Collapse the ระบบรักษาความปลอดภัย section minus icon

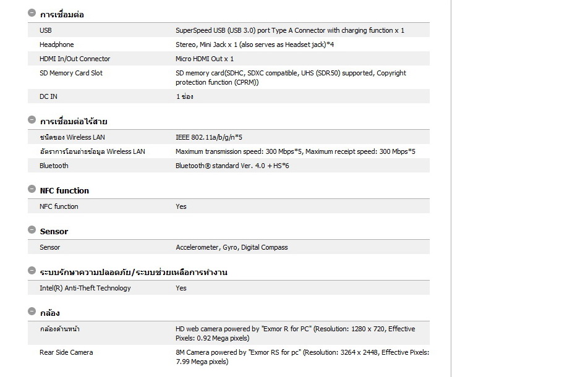click(32, 271)
